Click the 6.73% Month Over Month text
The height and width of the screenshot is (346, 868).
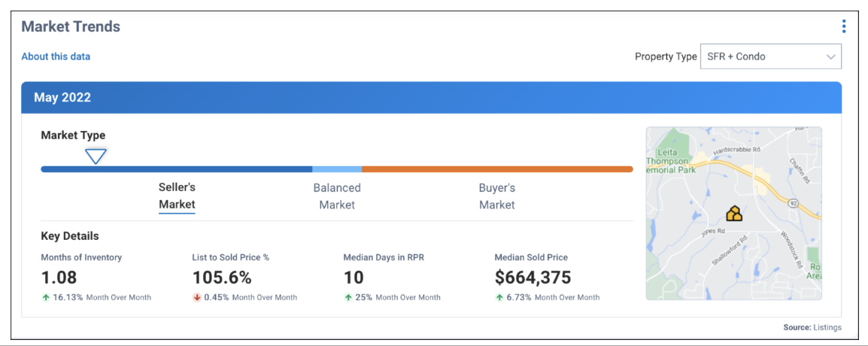[x=552, y=297]
